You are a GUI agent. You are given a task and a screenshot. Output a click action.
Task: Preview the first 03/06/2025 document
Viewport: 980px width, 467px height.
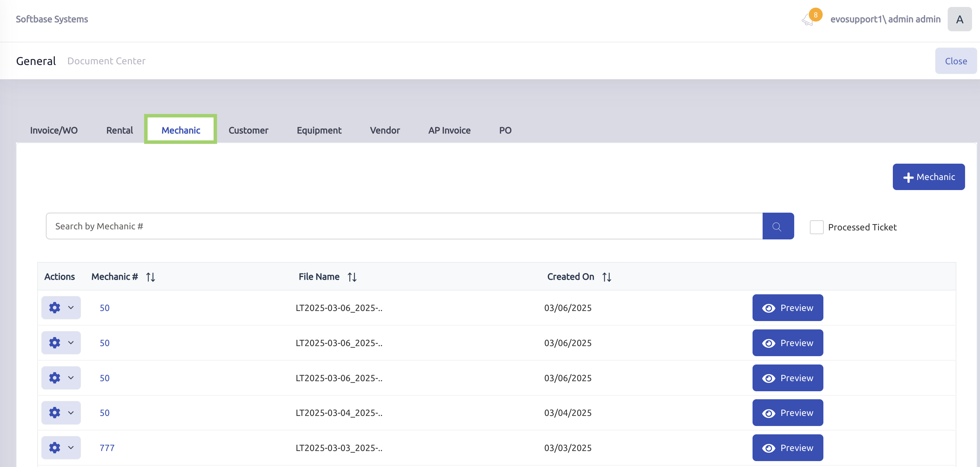pyautogui.click(x=787, y=308)
